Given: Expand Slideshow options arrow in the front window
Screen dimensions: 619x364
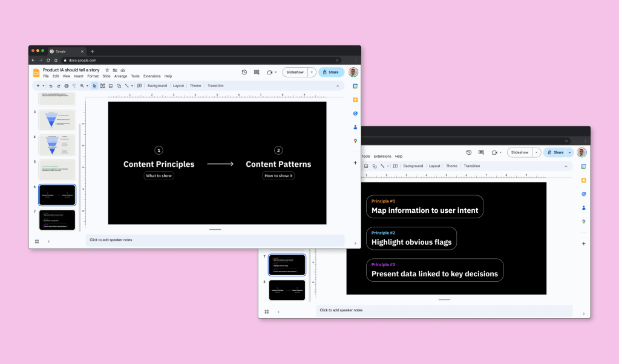Looking at the screenshot, I should 312,72.
